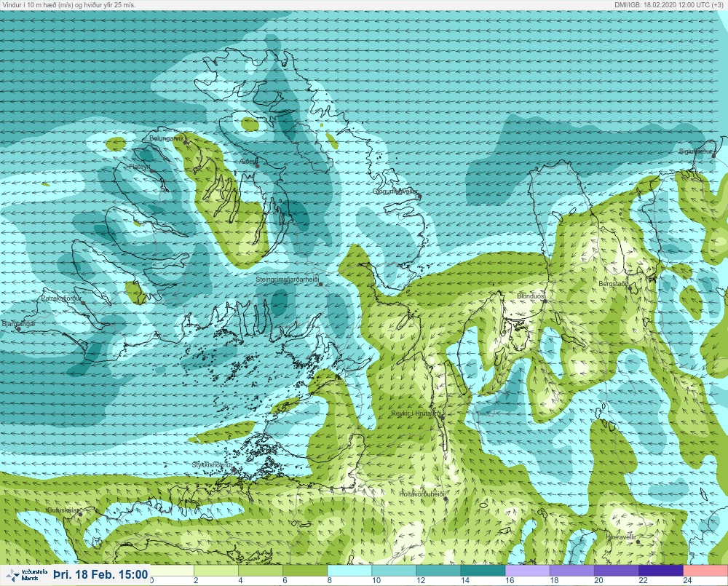Click the legend scale number 8
The image size is (728, 586).
329,580
